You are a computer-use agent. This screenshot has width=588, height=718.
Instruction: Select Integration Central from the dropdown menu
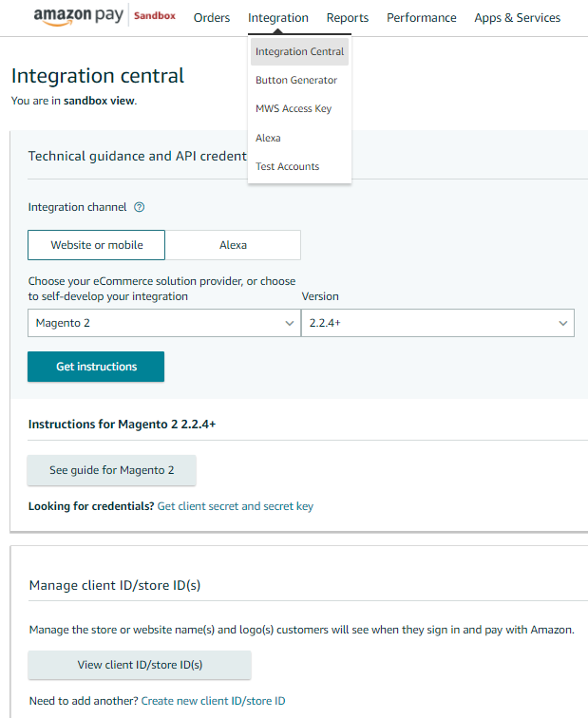[299, 52]
